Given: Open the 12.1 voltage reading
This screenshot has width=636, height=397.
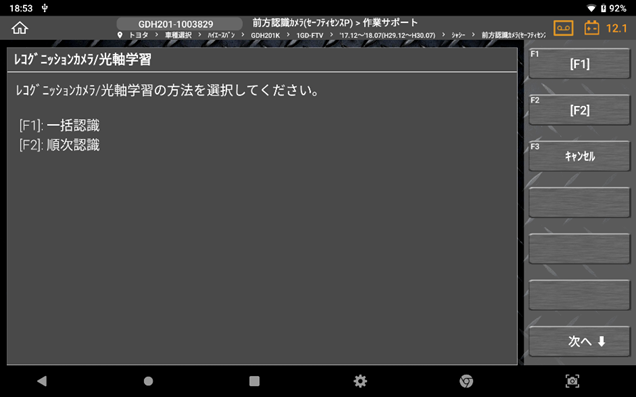Looking at the screenshot, I should (x=617, y=28).
